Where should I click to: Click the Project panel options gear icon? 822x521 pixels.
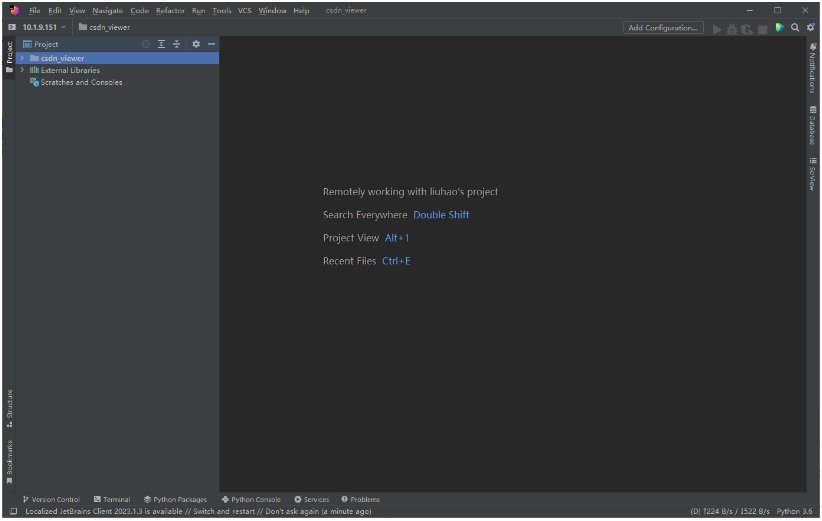click(x=196, y=44)
